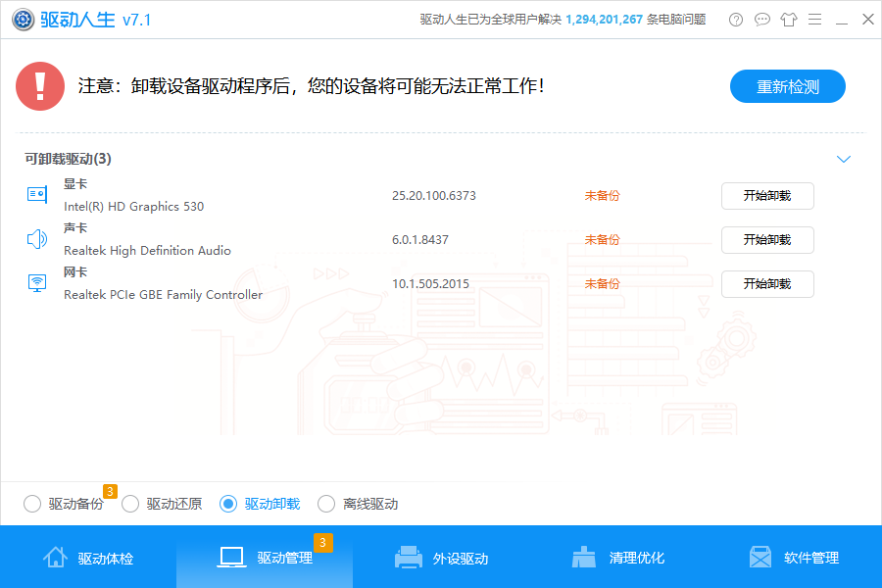Click the graphics card (显卡) device icon

click(37, 195)
